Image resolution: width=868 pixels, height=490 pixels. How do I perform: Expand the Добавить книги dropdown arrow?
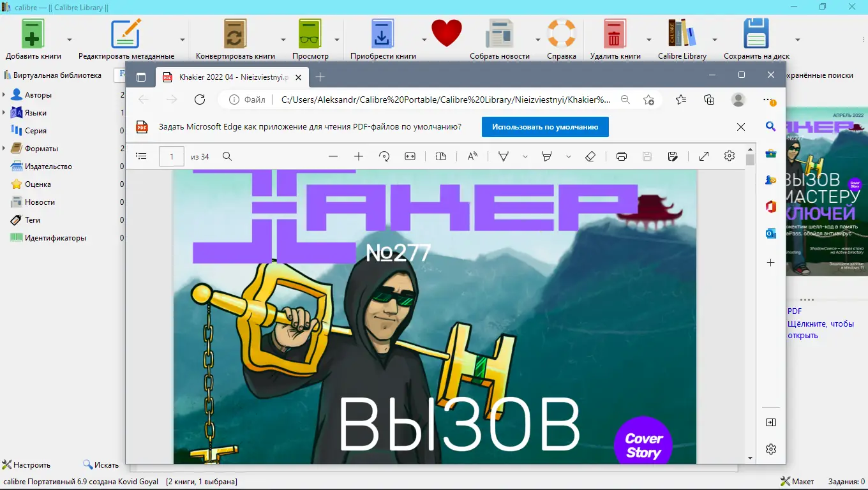[x=70, y=38]
